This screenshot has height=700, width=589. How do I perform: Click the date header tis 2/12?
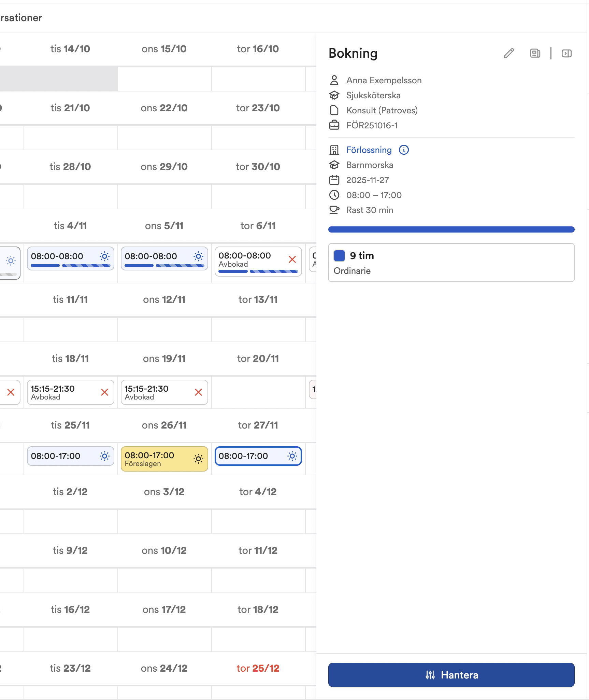pos(70,492)
